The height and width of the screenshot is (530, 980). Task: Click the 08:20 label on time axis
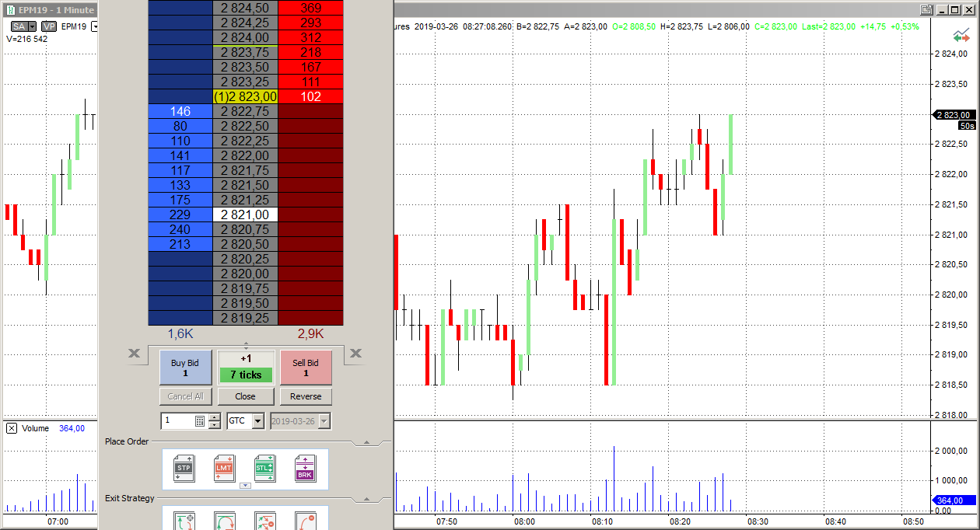(x=681, y=521)
